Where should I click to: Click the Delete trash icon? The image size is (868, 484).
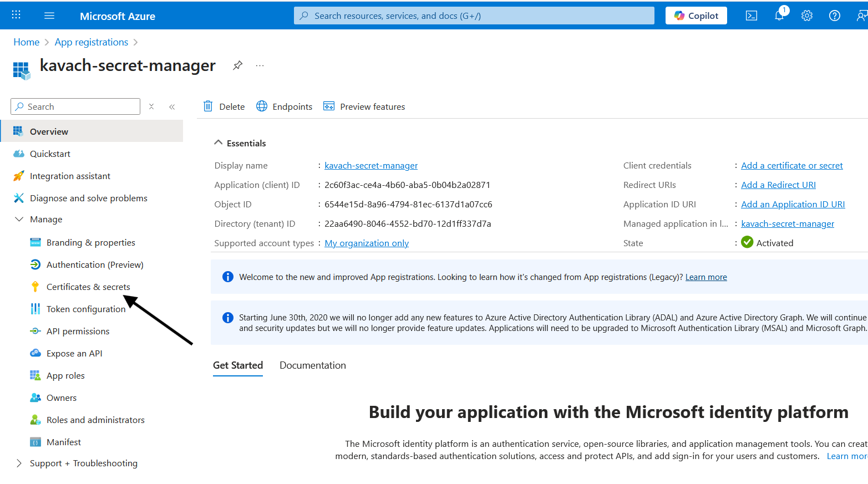[208, 106]
